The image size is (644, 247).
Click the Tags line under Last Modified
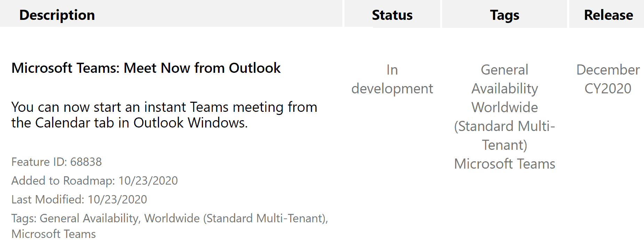tap(170, 226)
